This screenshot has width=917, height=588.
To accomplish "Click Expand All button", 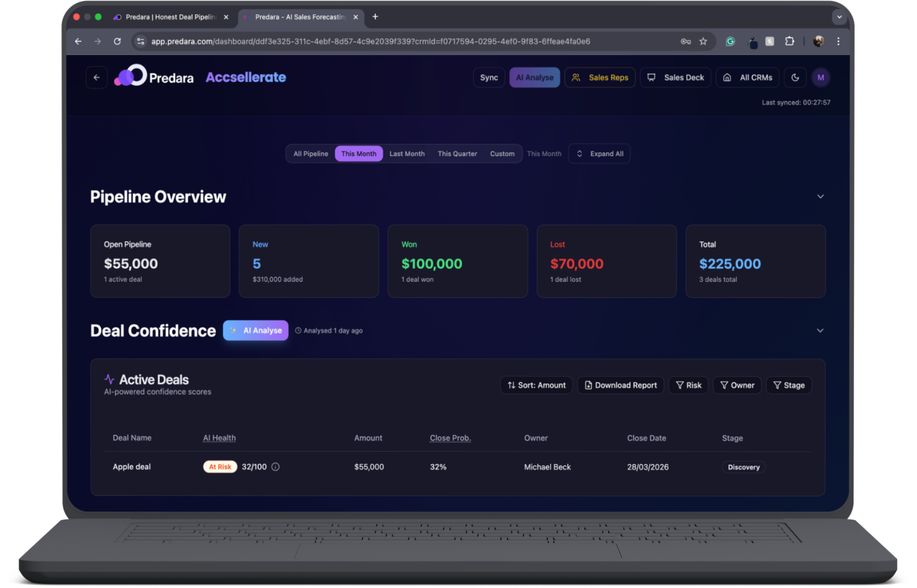I will [x=599, y=153].
